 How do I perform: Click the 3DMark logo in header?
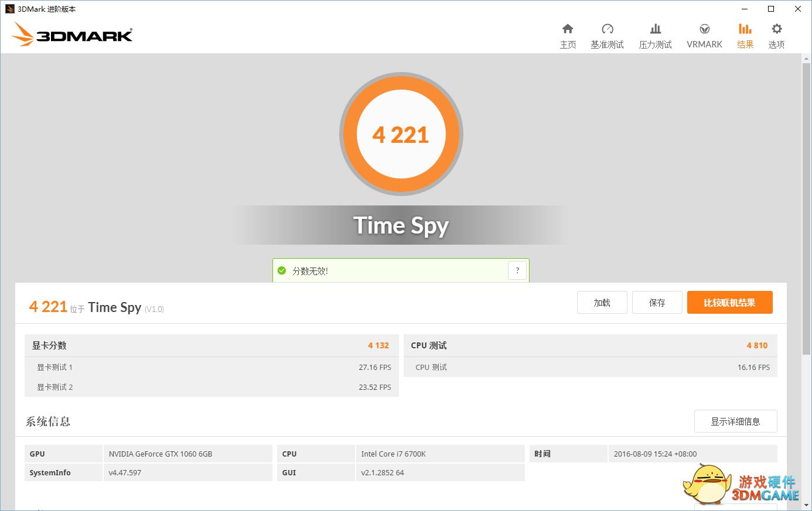[73, 35]
